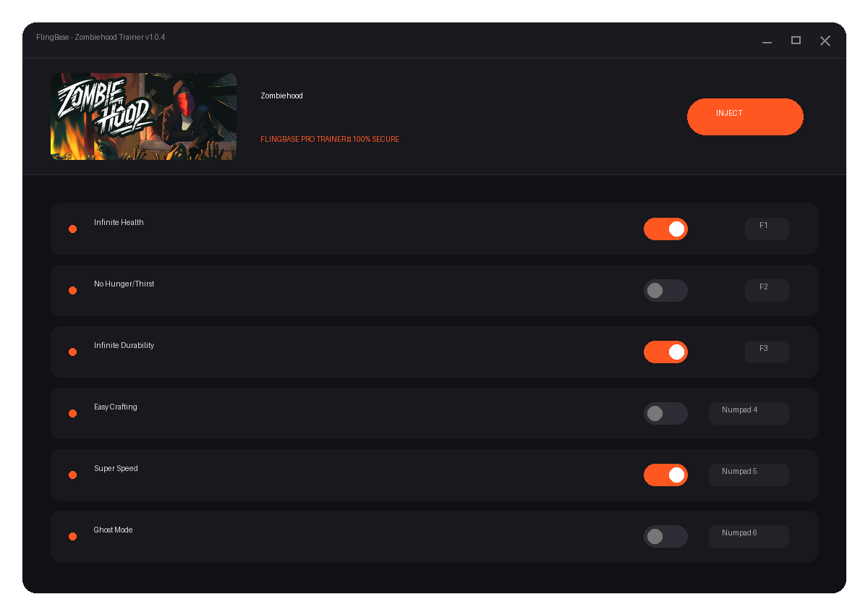Turn off Infinite Durability toggle

665,352
